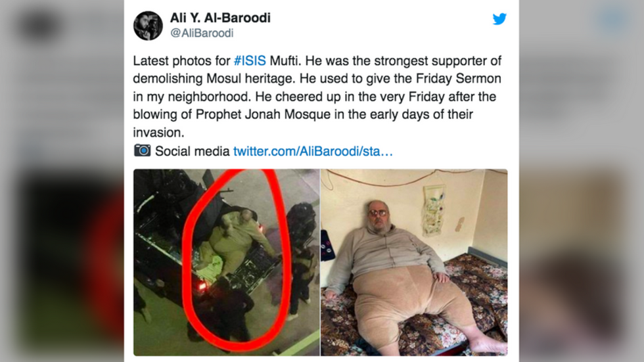This screenshot has width=644, height=362.
Task: Click the display name Ali Y. Al-Baroodi
Action: pos(220,18)
